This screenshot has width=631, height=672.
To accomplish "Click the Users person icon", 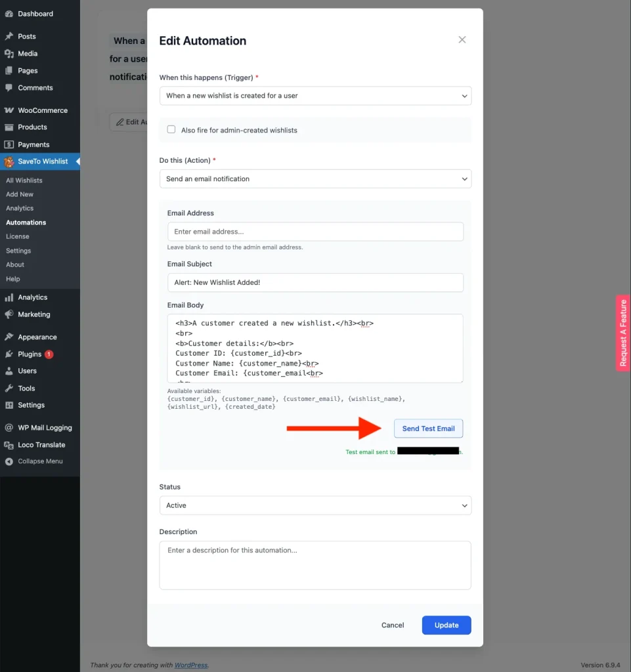I will click(9, 371).
